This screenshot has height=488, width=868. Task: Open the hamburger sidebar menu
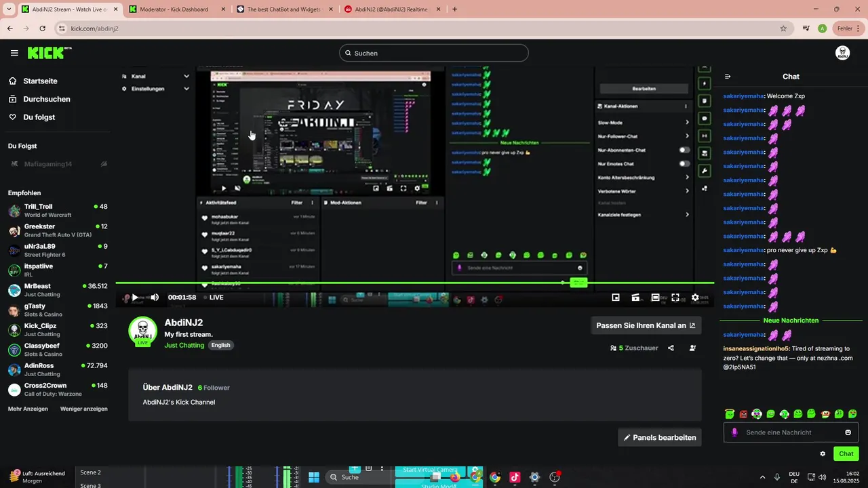[x=14, y=53]
